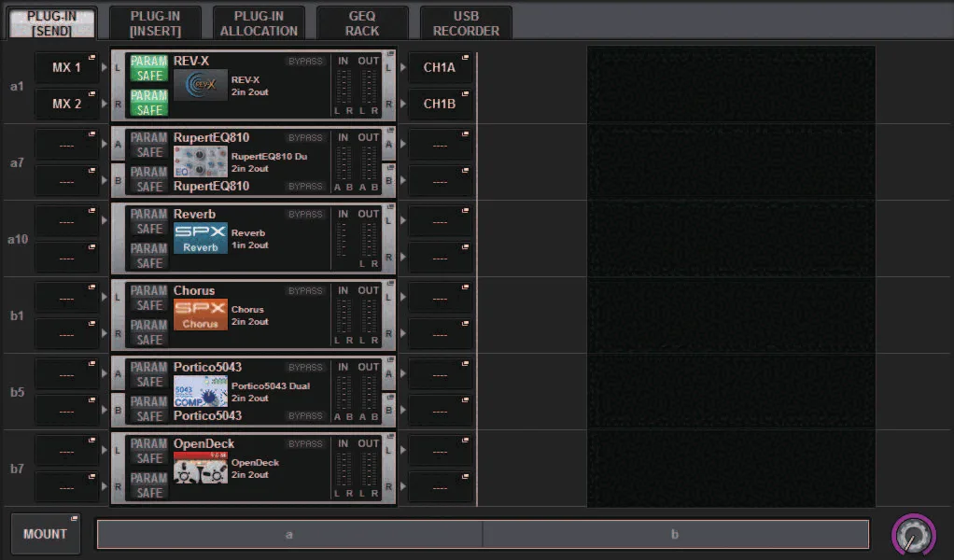Open upper input patch for rack b1
The image size is (954, 560).
[67, 298]
